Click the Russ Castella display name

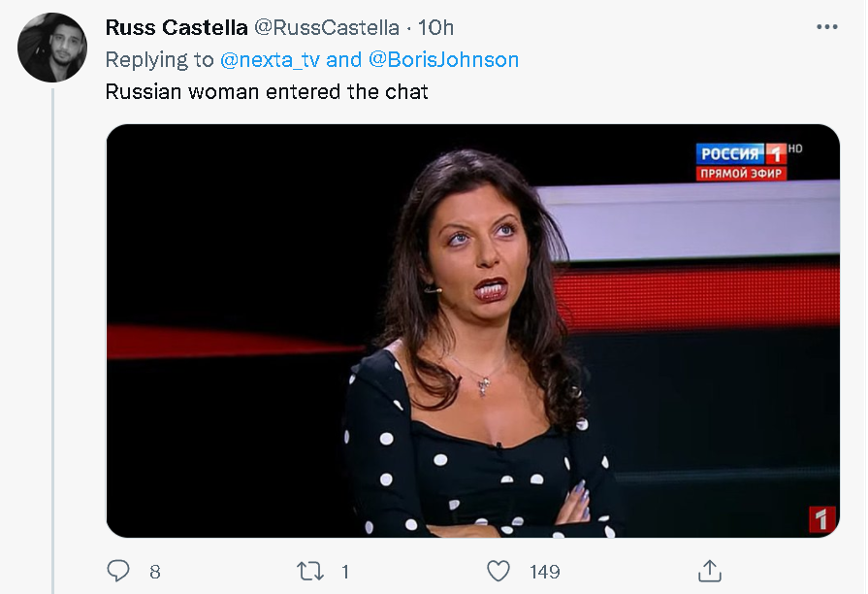coord(176,27)
